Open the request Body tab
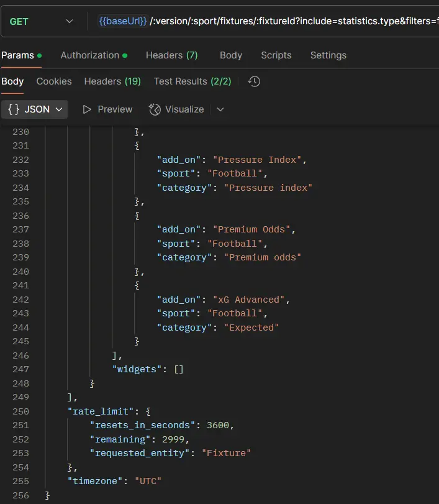The width and height of the screenshot is (439, 504). coord(231,55)
